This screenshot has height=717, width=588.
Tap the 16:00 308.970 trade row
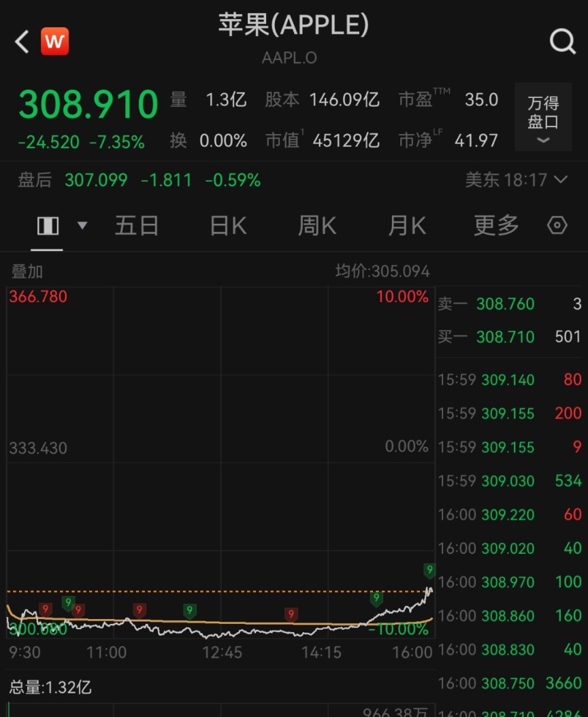(x=510, y=582)
